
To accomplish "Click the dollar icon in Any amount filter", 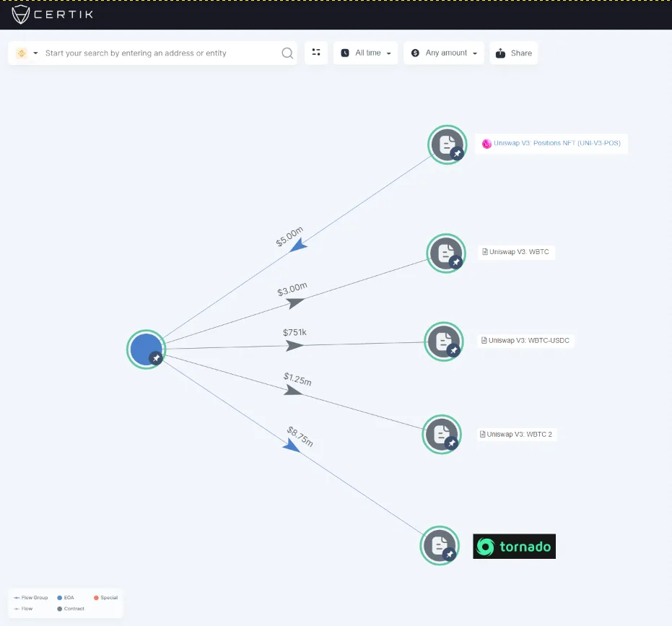I will click(x=415, y=53).
